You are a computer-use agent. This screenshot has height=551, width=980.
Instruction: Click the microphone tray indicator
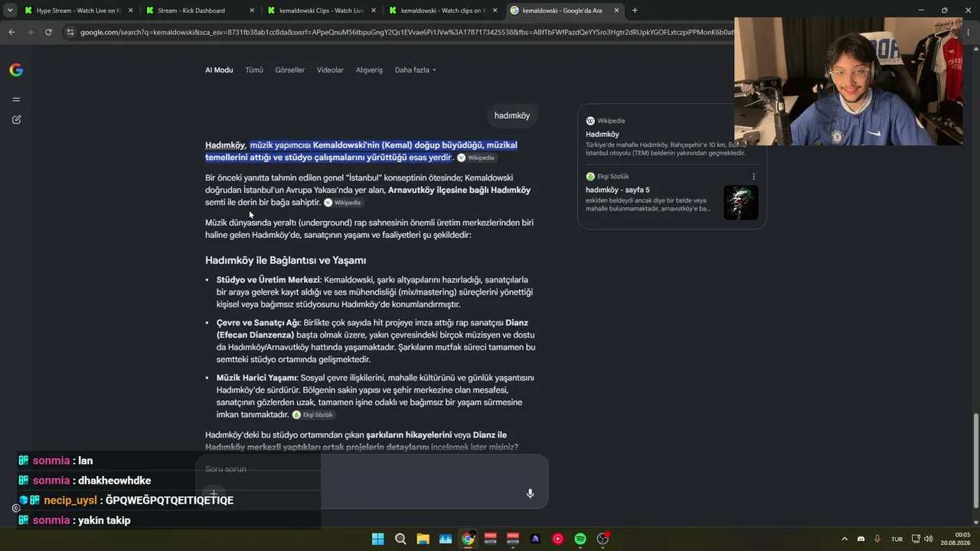[877, 539]
